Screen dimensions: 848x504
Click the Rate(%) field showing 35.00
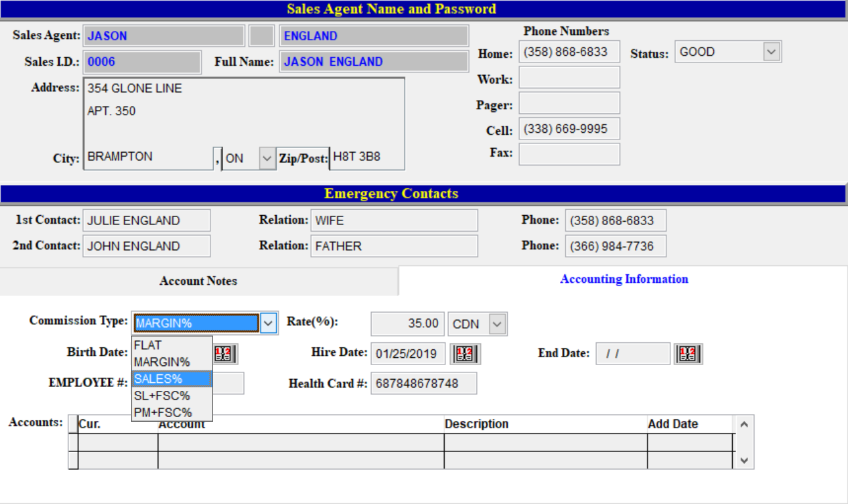tap(408, 324)
